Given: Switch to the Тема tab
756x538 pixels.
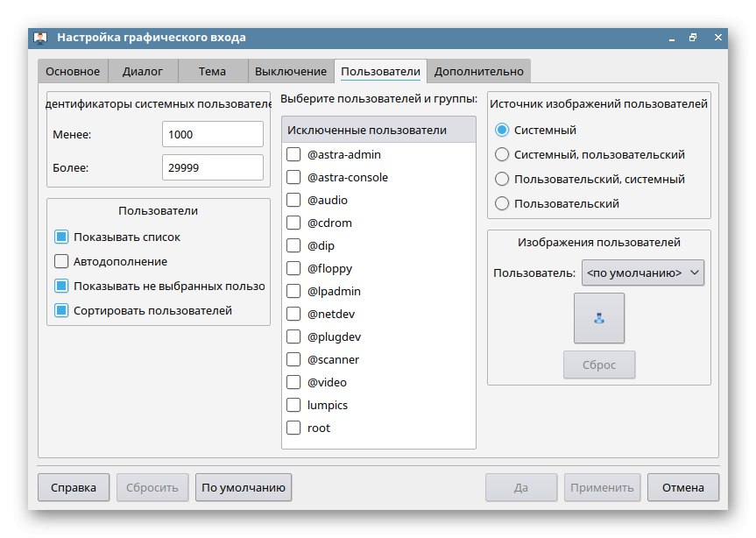Looking at the screenshot, I should tap(212, 71).
